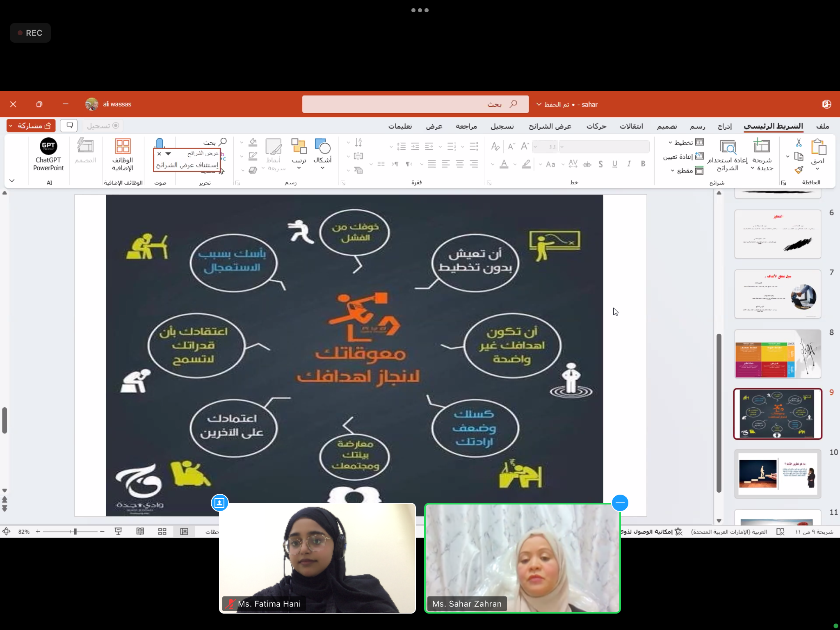Click Resume Slide Show (استئناف عرض الشرائح)

[187, 165]
